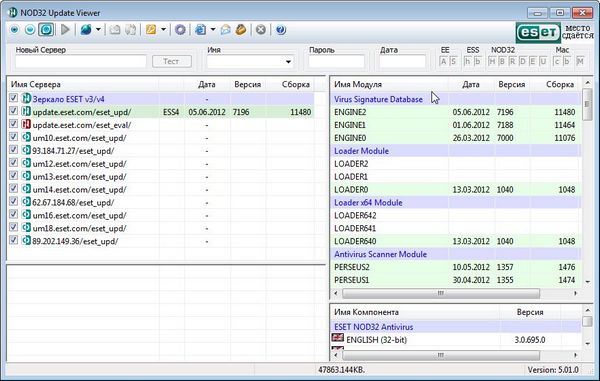Toggle the S button under EE
Screen dimensions: 600x381
click(x=453, y=61)
